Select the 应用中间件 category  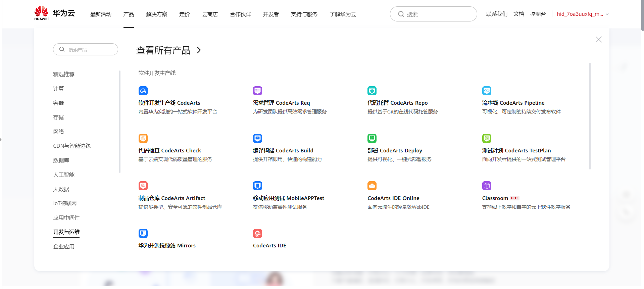[66, 218]
